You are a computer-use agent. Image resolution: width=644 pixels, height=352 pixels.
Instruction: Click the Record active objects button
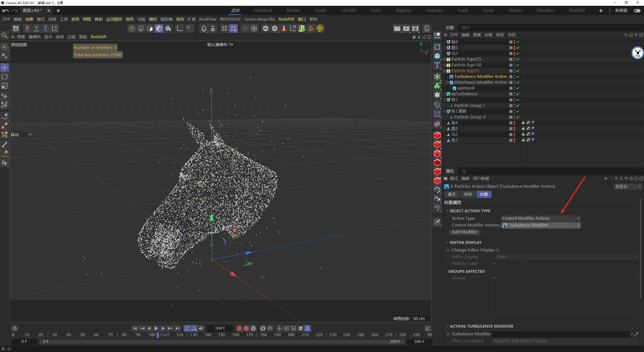pyautogui.click(x=239, y=328)
